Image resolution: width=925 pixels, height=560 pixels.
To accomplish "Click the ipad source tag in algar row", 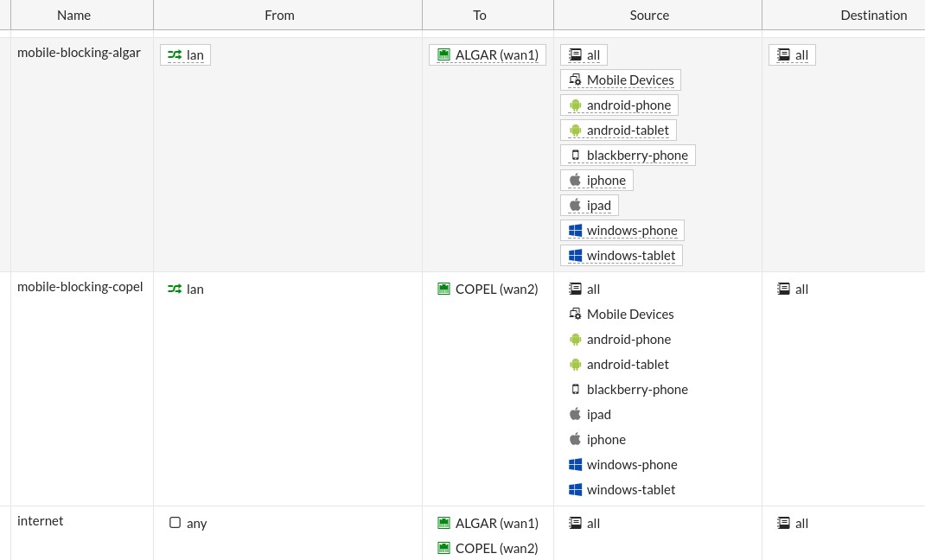I will 598,206.
